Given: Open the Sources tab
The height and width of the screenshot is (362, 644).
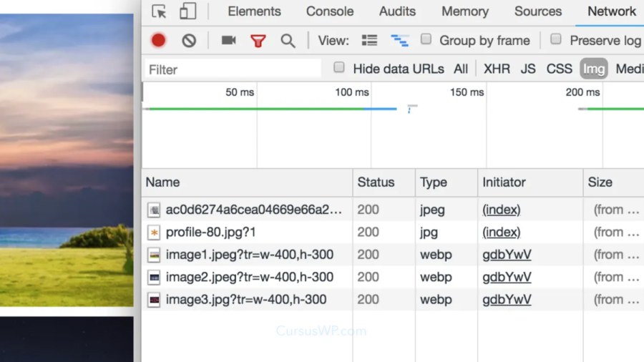Looking at the screenshot, I should point(538,11).
